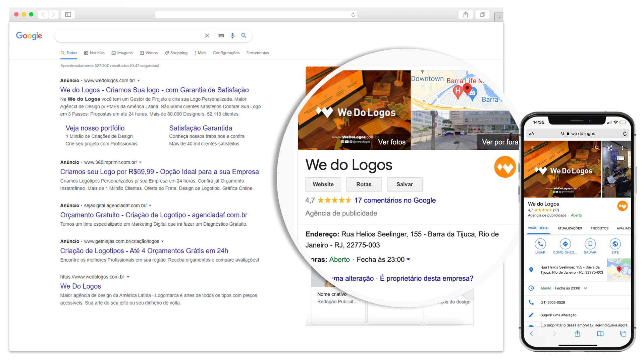Start voice search with microphone
This screenshot has width=644, height=362.
pos(232,36)
